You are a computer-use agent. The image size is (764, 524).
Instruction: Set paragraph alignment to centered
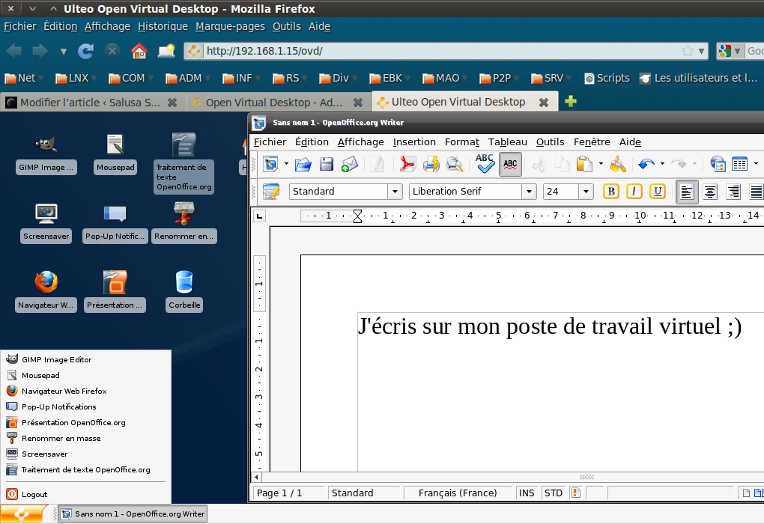[x=710, y=192]
